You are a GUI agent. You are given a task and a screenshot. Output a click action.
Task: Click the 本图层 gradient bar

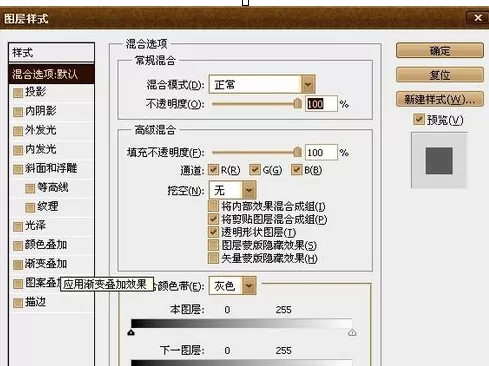click(x=241, y=324)
